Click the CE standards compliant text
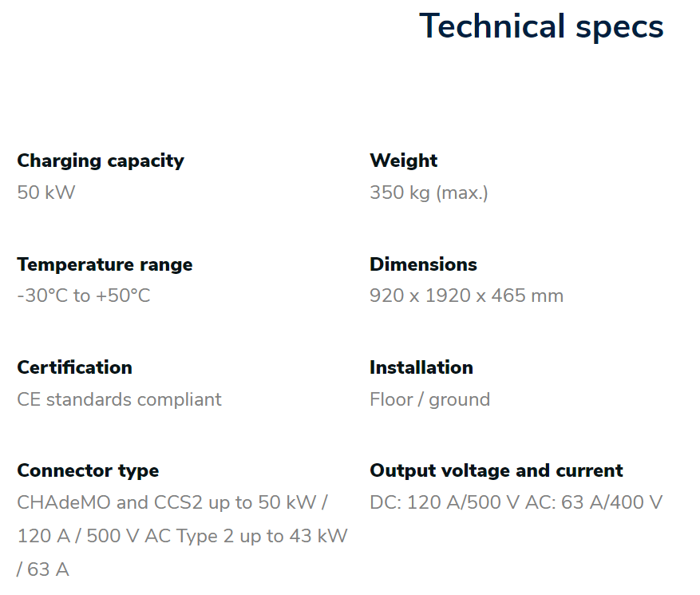 [119, 399]
